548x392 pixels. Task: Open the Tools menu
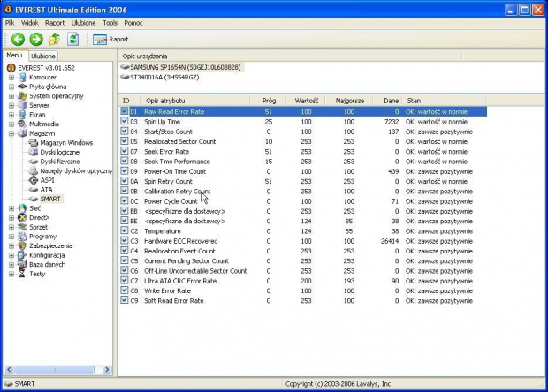[x=110, y=23]
